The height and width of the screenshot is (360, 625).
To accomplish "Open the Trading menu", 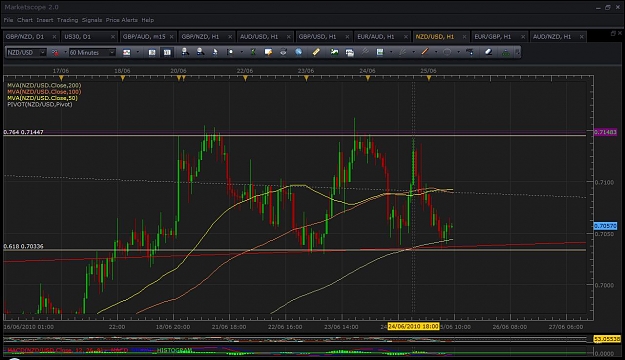I will pyautogui.click(x=67, y=20).
